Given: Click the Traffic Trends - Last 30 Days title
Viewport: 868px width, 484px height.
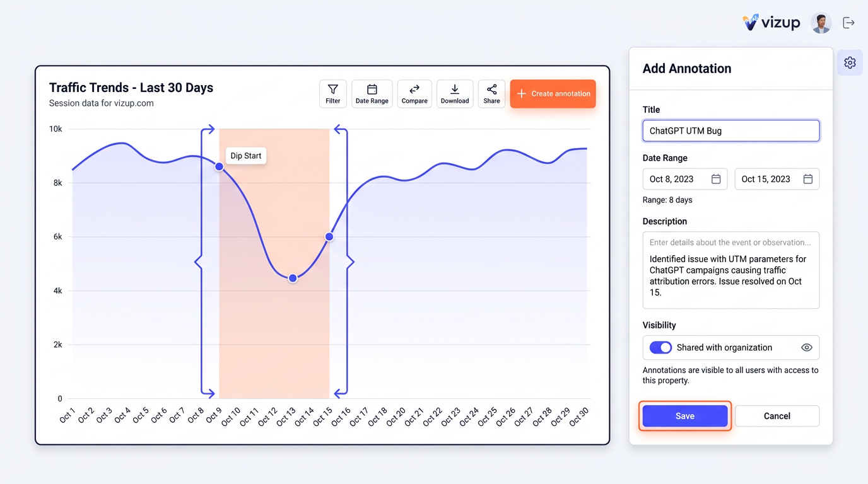Looking at the screenshot, I should [131, 88].
